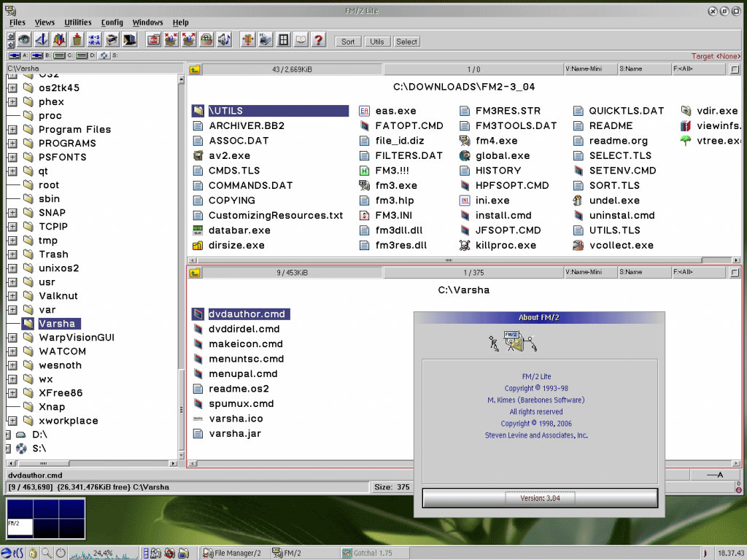The width and height of the screenshot is (747, 560).
Task: Select the killproc.exe skull icon
Action: (x=465, y=245)
